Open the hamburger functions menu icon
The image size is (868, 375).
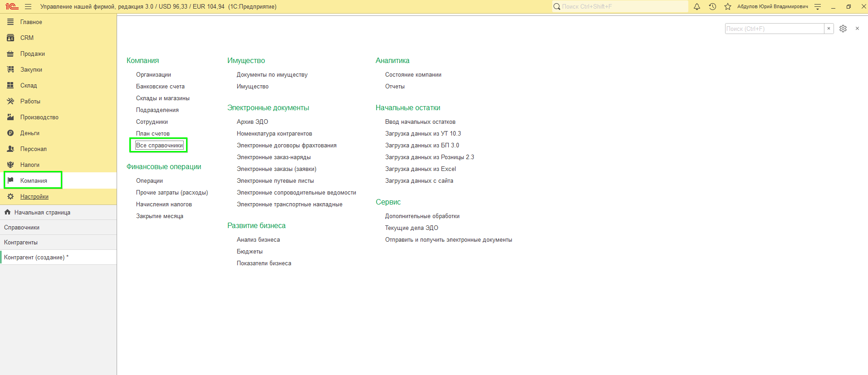pyautogui.click(x=28, y=6)
